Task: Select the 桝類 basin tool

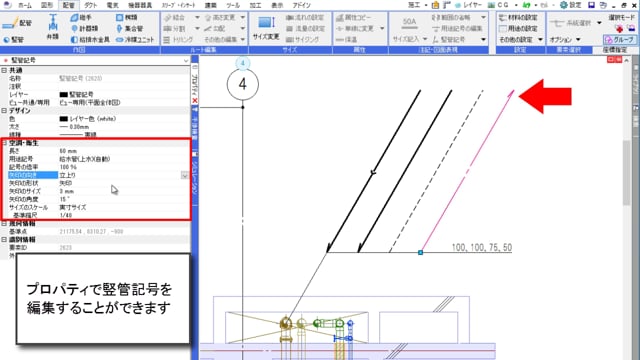Action: click(x=127, y=18)
